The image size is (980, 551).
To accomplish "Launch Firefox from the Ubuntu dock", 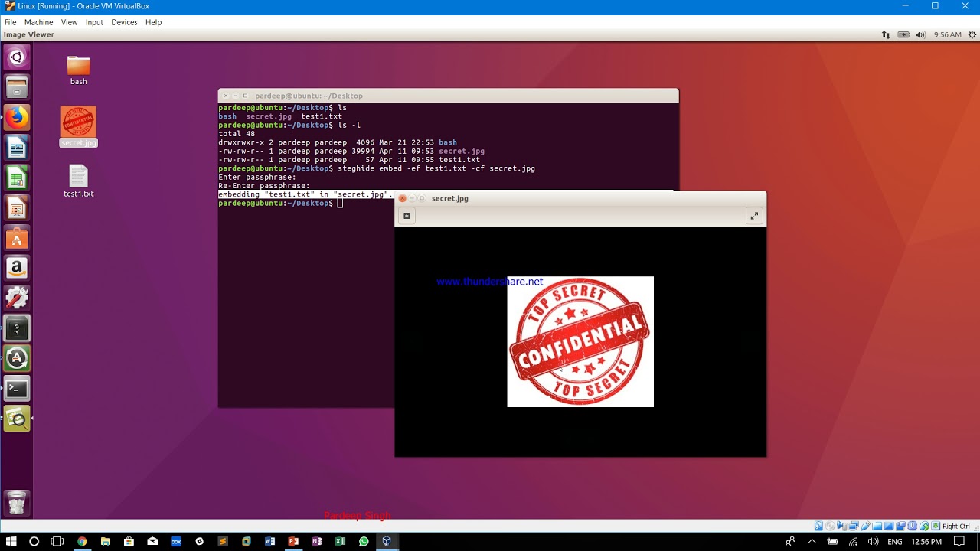I will tap(17, 117).
